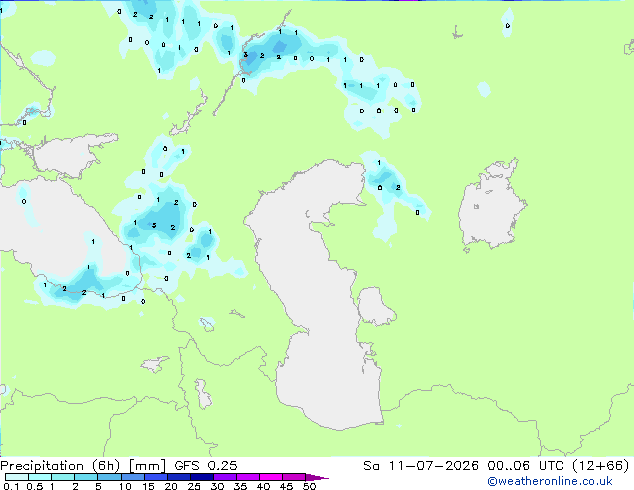Click the 45–50 mm legend color swatch

coord(294,477)
